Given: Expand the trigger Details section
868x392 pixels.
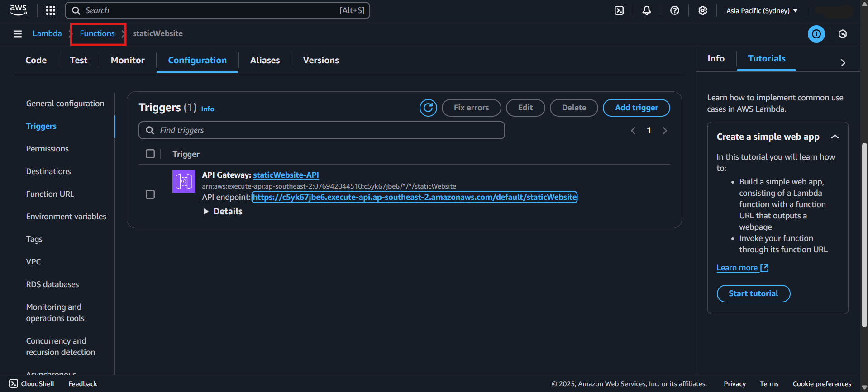Looking at the screenshot, I should coord(223,211).
